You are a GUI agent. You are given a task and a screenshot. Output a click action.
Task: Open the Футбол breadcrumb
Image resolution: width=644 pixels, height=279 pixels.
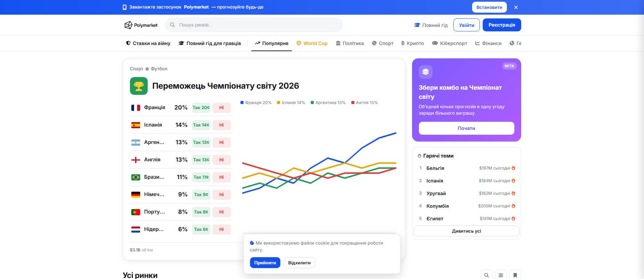(x=159, y=69)
